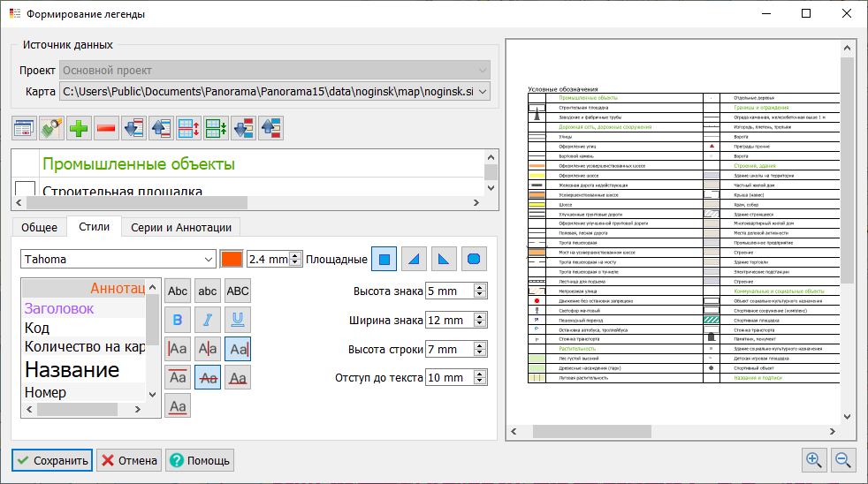Toggle underline text style button
This screenshot has height=484, width=868.
click(x=238, y=320)
